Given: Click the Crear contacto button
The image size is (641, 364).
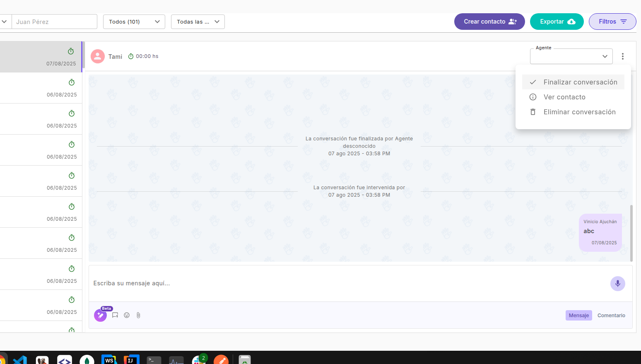Looking at the screenshot, I should 489,22.
